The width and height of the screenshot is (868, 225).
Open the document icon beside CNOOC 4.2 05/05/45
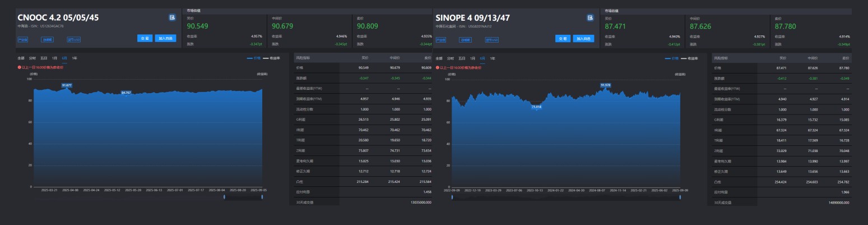point(172,17)
